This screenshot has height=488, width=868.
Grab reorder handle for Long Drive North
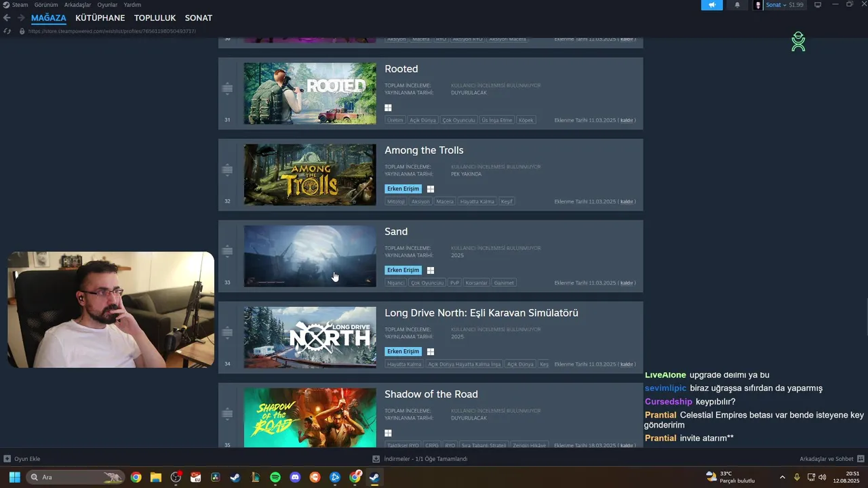227,333
